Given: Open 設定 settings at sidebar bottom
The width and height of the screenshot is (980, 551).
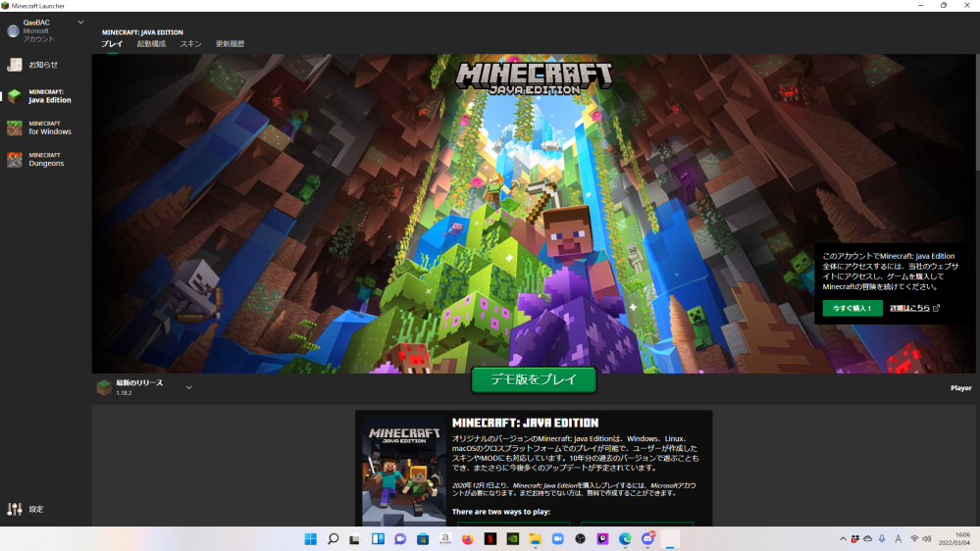Looking at the screenshot, I should pos(25,509).
